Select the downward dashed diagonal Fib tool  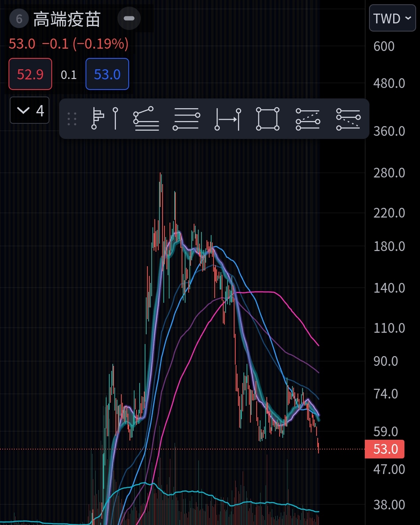coord(348,119)
